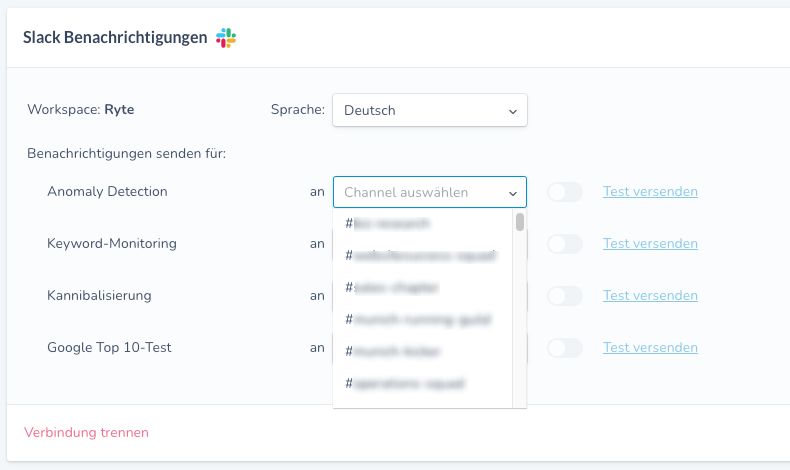Image resolution: width=790 pixels, height=470 pixels.
Task: Click Test versenden for Keyword-Monitoring
Action: [650, 244]
